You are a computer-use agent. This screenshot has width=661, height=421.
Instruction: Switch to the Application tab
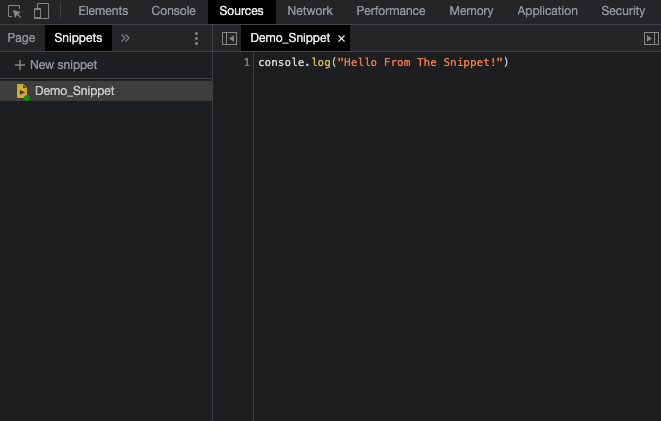coord(547,11)
